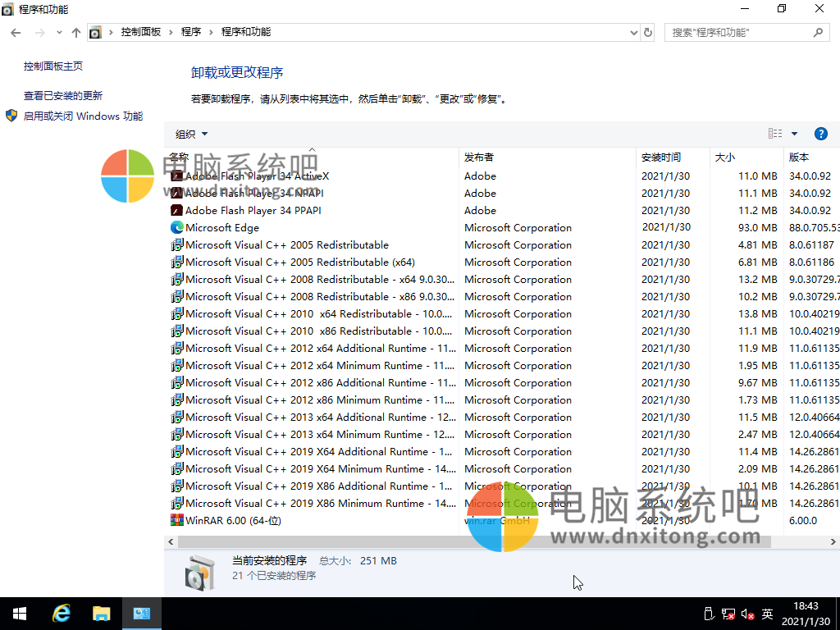840x630 pixels.
Task: Open File Explorer from the taskbar
Action: (102, 613)
